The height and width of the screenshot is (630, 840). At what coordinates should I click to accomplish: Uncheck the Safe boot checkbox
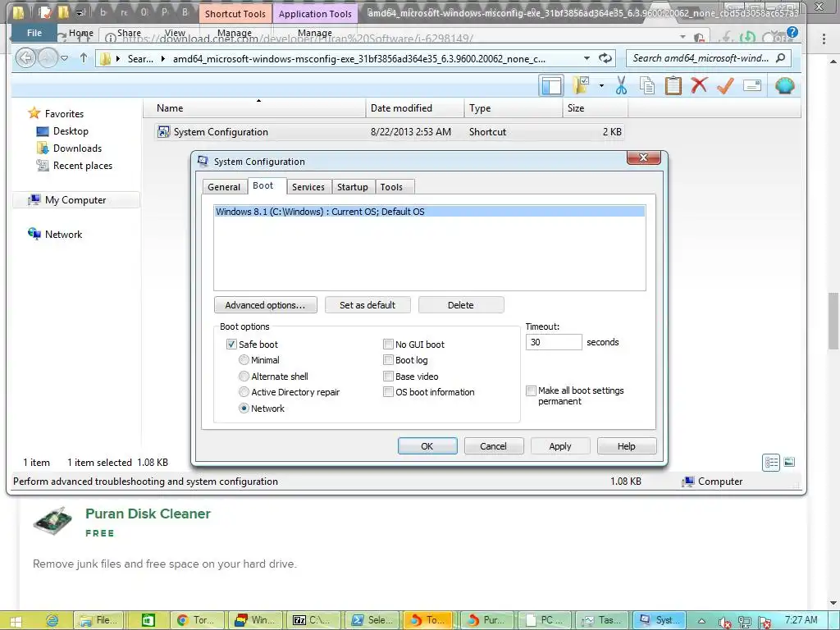click(231, 345)
